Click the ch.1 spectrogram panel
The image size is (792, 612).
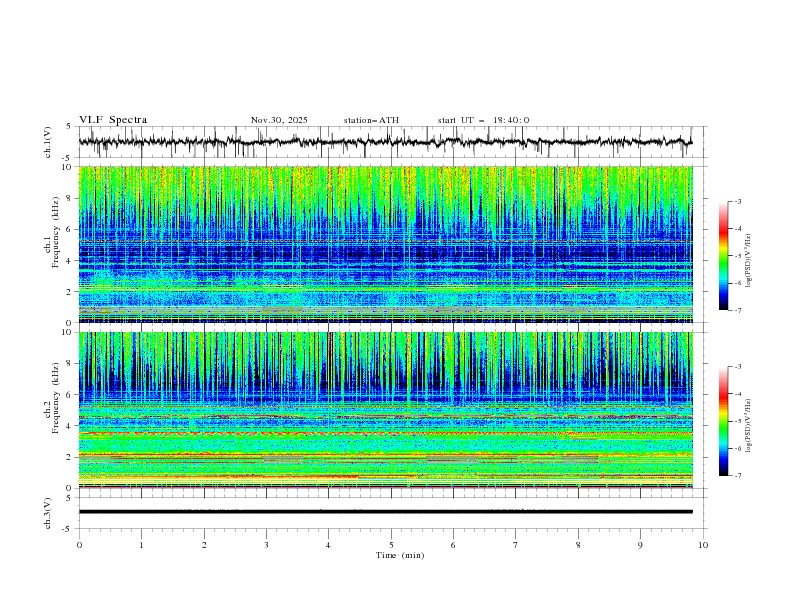click(x=386, y=244)
